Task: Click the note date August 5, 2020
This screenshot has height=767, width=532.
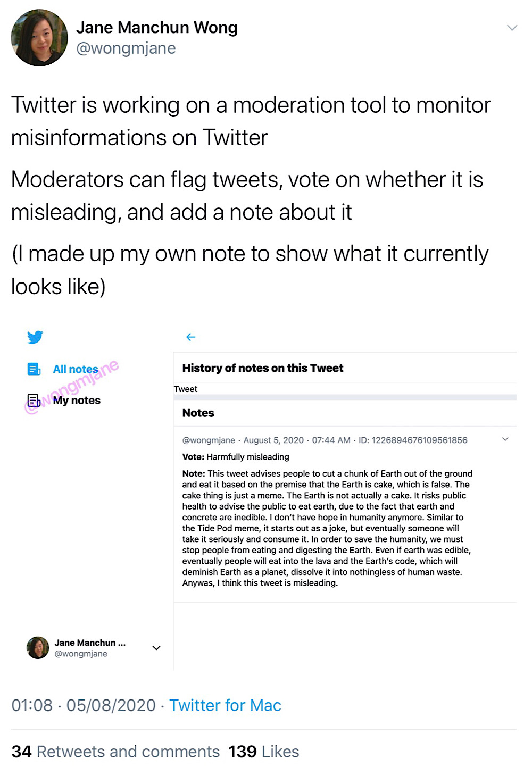Action: click(x=273, y=440)
